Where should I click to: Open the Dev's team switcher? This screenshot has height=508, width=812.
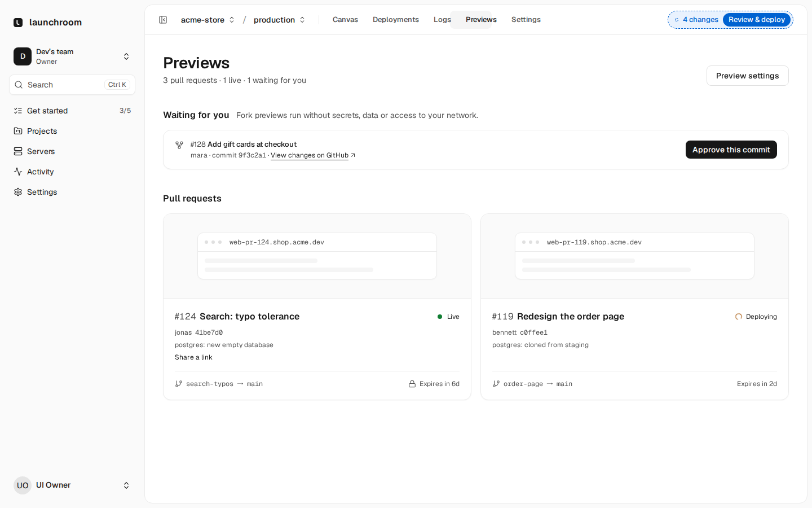coord(72,56)
